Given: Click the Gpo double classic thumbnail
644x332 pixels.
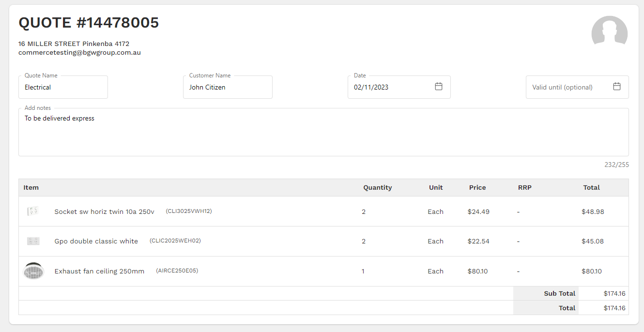Looking at the screenshot, I should coord(33,241).
